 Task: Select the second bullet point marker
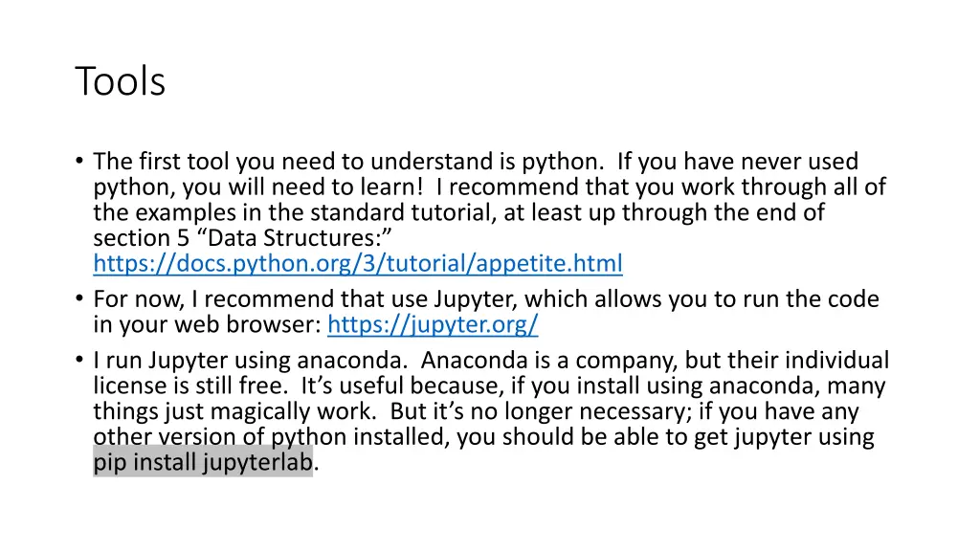[79, 299]
